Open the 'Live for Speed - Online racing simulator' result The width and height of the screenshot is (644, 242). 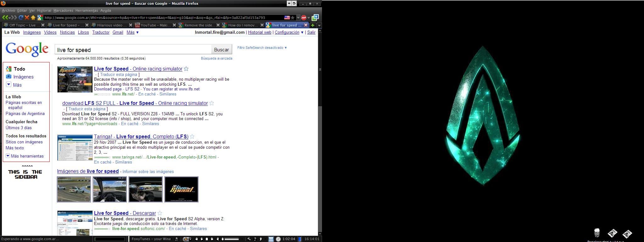tap(138, 69)
